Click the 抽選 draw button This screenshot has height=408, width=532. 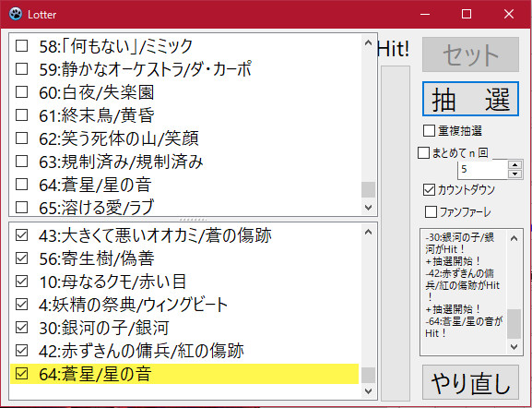click(x=470, y=99)
